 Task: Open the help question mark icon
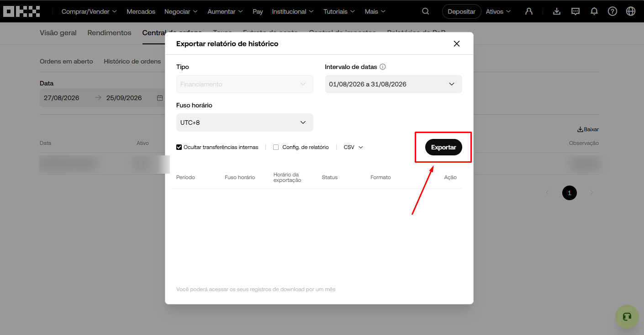point(612,11)
